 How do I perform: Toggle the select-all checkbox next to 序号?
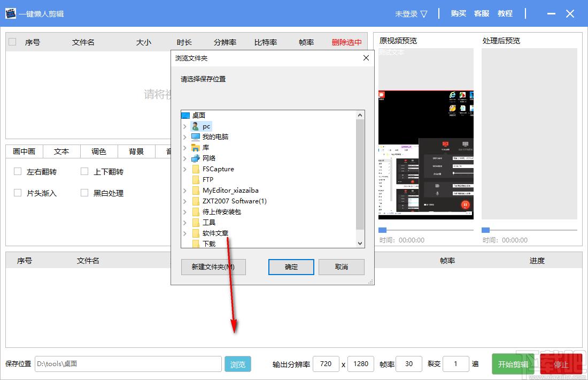[x=12, y=42]
